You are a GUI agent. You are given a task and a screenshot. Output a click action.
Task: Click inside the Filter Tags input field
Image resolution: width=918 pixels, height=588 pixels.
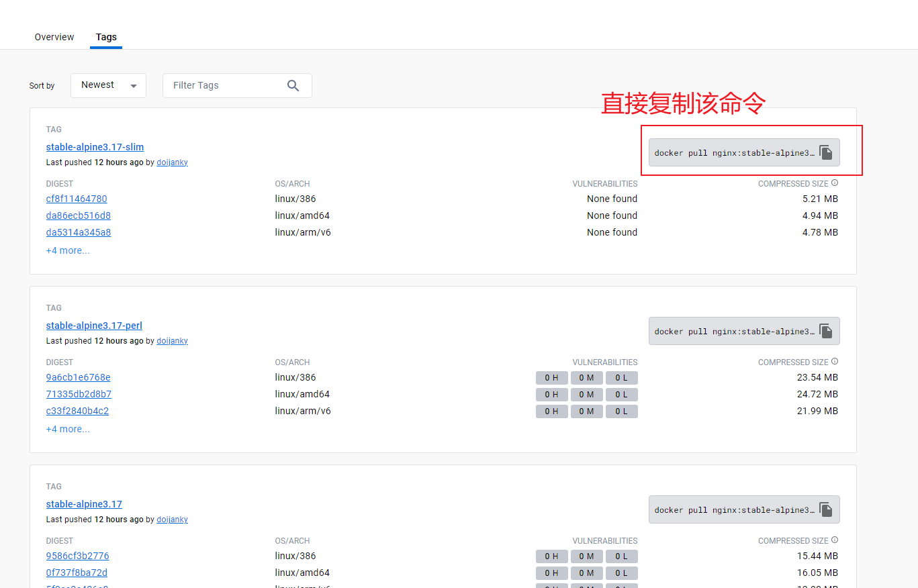click(x=225, y=85)
